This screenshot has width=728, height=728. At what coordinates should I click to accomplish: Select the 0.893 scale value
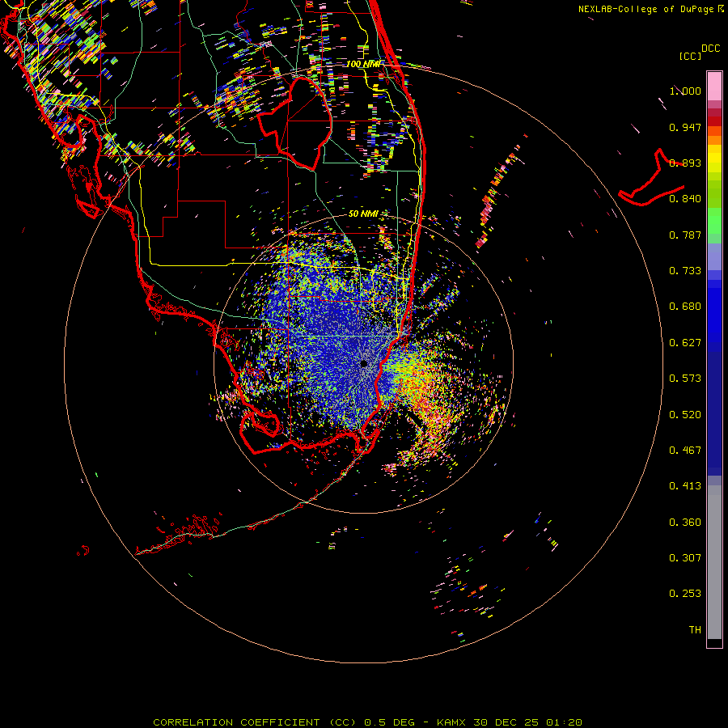point(685,163)
